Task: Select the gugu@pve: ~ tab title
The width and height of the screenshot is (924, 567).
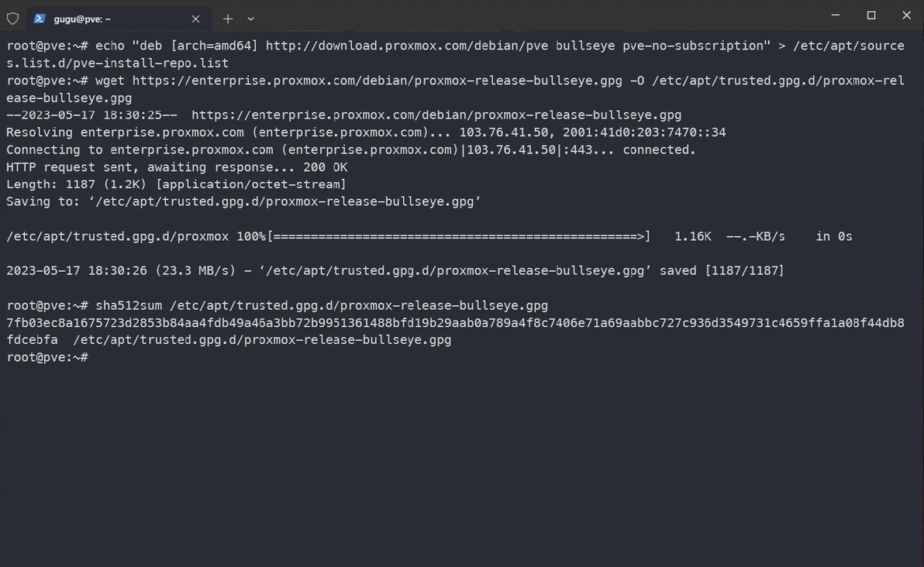Action: click(x=82, y=19)
